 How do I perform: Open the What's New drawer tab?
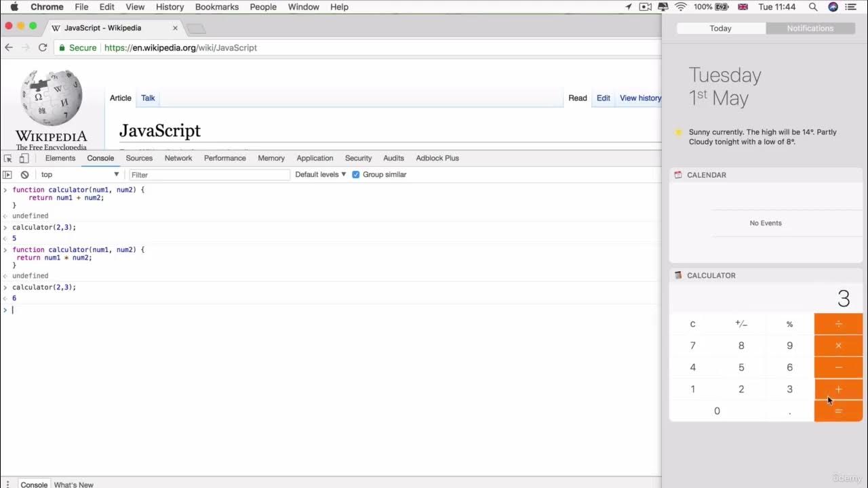click(x=73, y=485)
